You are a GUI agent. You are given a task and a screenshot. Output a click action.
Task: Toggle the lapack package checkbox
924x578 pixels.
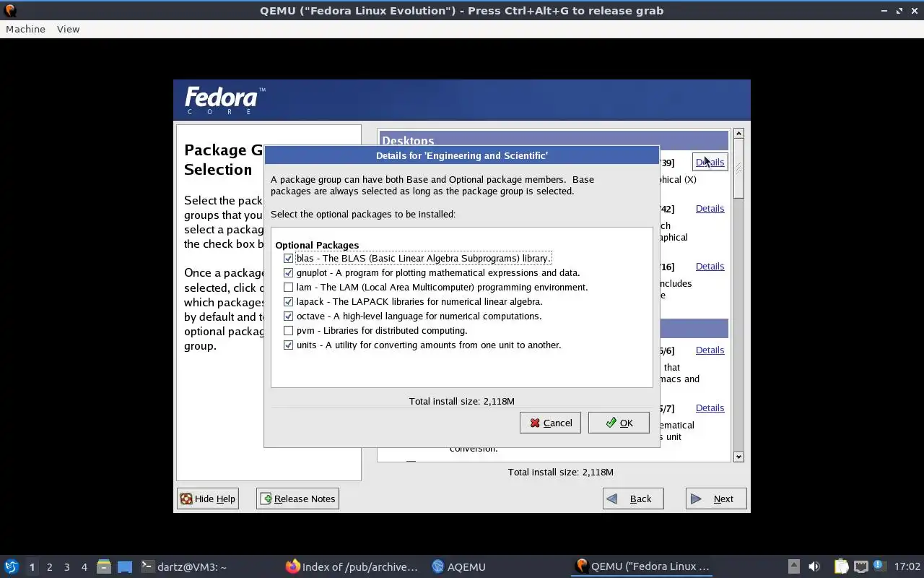pyautogui.click(x=289, y=301)
